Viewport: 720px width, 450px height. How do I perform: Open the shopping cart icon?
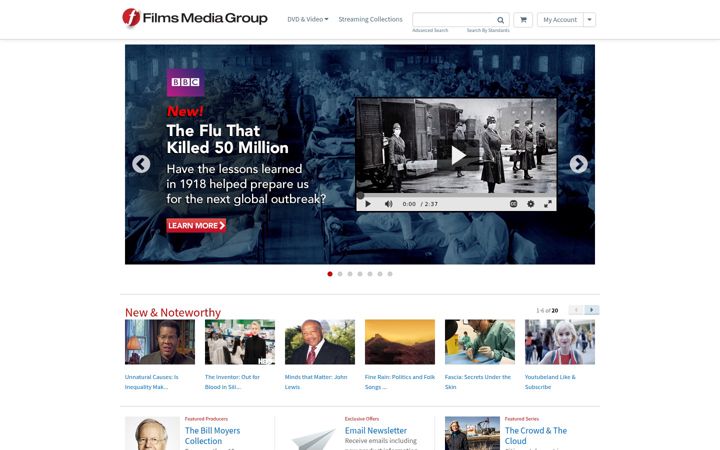pos(523,20)
